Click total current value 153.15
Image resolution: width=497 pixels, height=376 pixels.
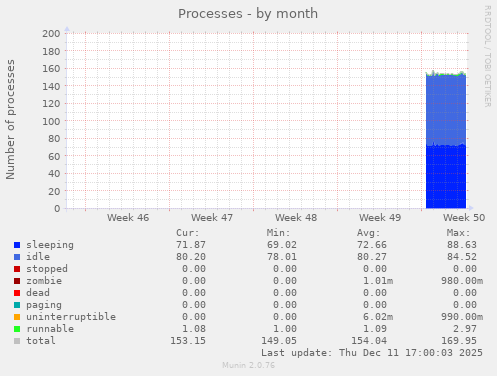pos(188,341)
